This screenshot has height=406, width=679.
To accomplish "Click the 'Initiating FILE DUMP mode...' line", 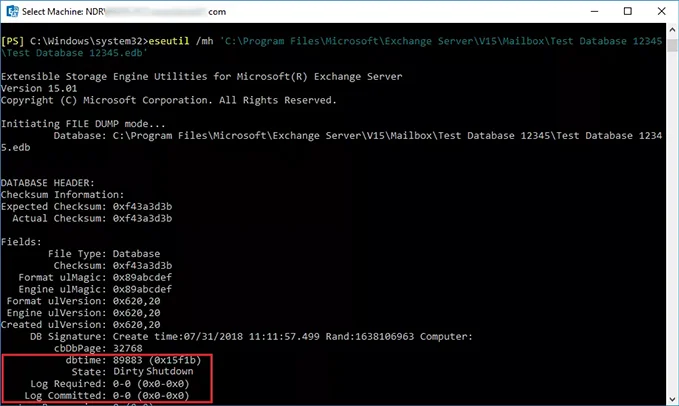I will click(x=83, y=124).
